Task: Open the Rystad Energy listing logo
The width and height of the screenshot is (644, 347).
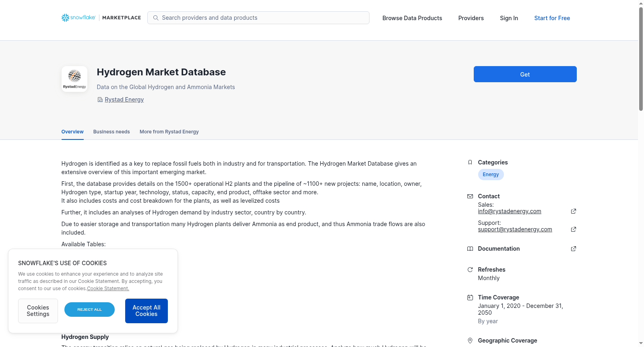Action: pos(74,79)
